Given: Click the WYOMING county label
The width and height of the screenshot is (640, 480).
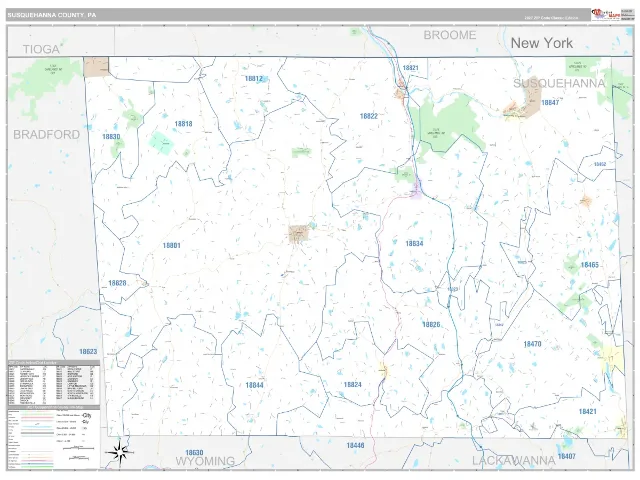Looking at the screenshot, I should 205,461.
